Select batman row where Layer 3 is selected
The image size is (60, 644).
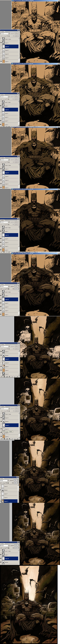(x=10, y=490)
